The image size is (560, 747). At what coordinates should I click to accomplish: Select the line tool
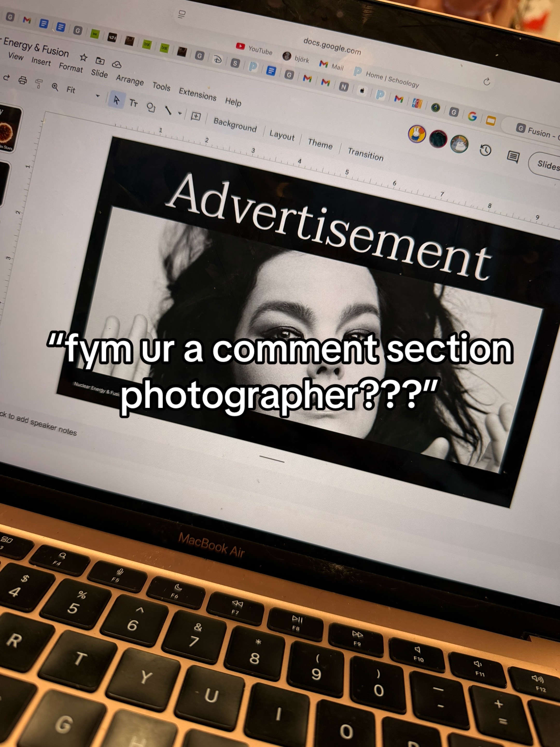(x=168, y=110)
